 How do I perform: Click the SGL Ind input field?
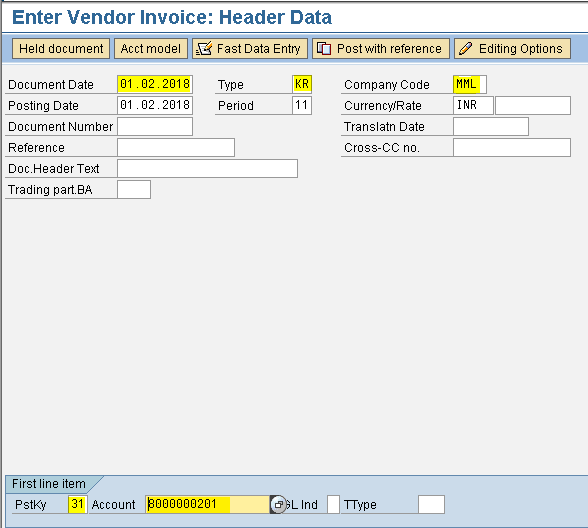[x=333, y=504]
